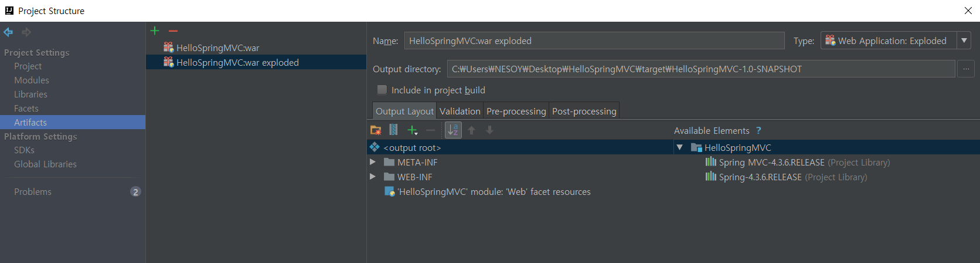The height and width of the screenshot is (263, 980).
Task: Click browse button for output directory
Action: (x=966, y=69)
